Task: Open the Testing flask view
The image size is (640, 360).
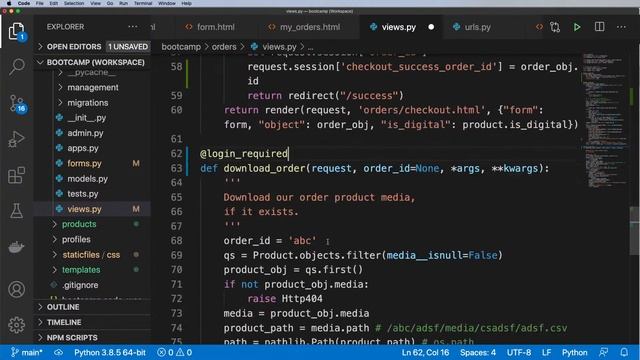Action: pyautogui.click(x=17, y=211)
